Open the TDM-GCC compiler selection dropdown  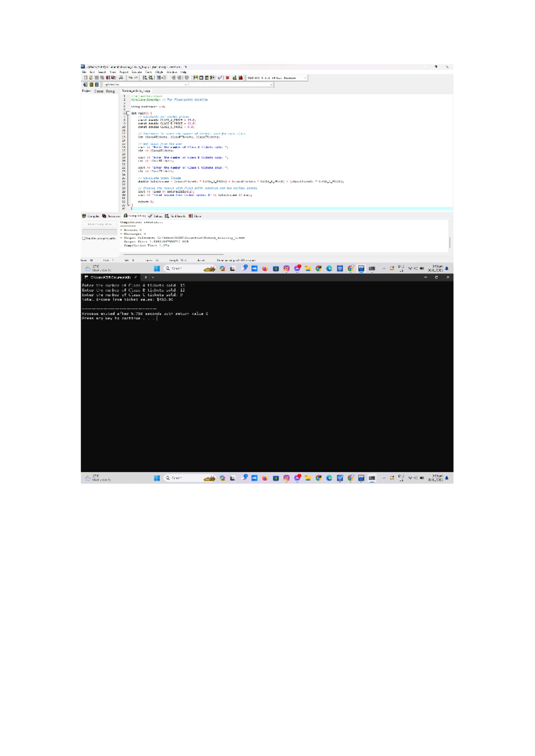[305, 78]
